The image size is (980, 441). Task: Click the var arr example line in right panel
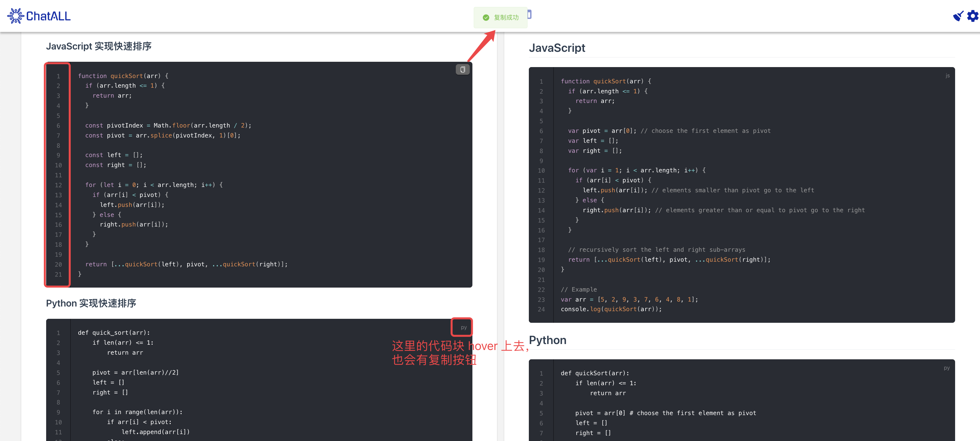tap(628, 300)
